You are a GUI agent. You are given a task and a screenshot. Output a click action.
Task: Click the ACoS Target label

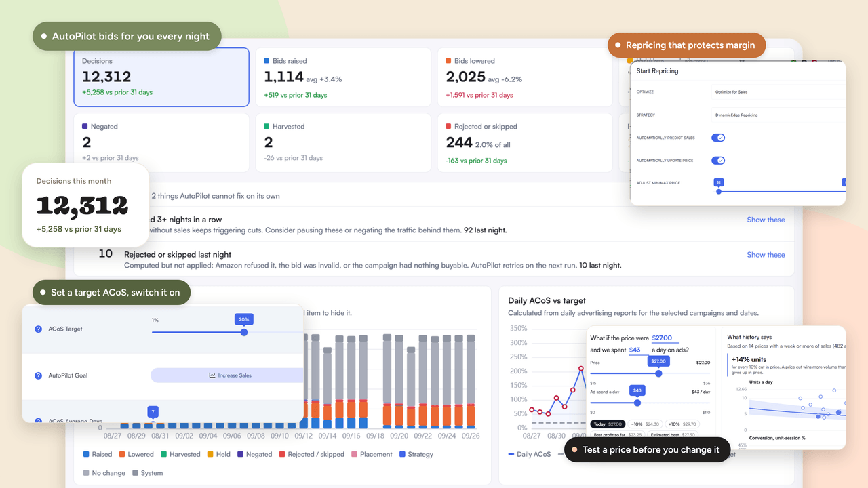coord(65,329)
